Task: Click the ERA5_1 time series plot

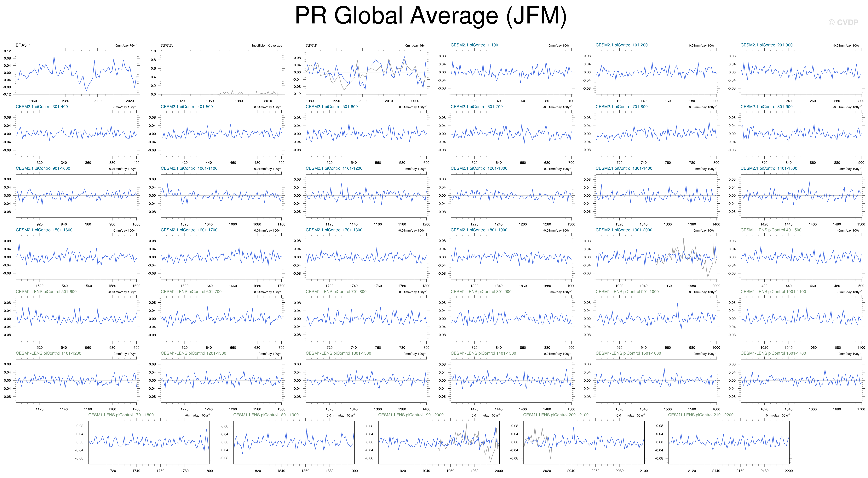Action: 77,72
